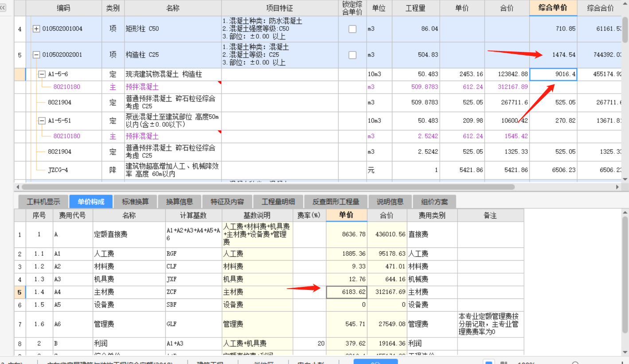Select the 209.98 unit price cell
The width and height of the screenshot is (629, 364).
462,121
